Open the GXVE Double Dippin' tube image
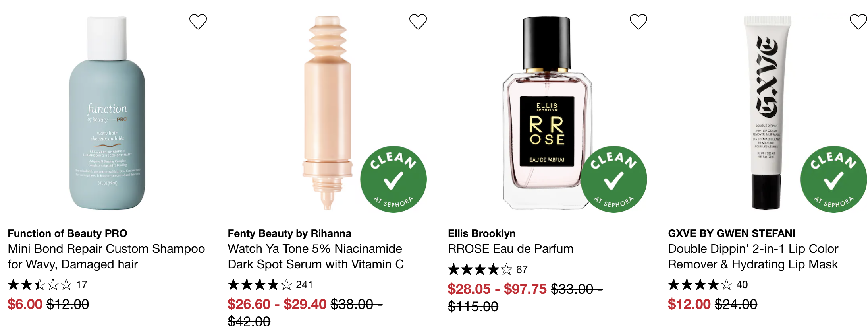868x326 pixels. [767, 113]
